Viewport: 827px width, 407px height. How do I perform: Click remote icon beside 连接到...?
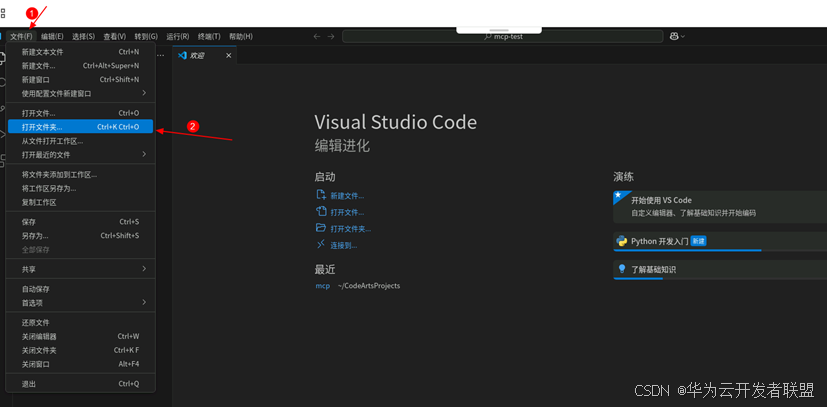click(321, 244)
